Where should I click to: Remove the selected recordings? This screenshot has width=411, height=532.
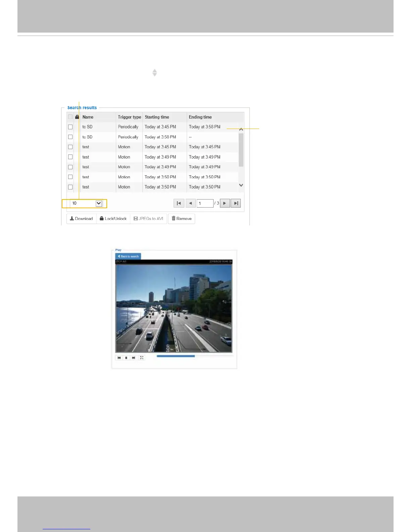tap(181, 219)
